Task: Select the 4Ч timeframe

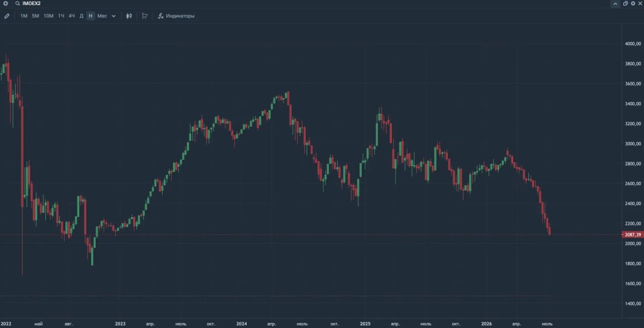Action: pyautogui.click(x=72, y=16)
